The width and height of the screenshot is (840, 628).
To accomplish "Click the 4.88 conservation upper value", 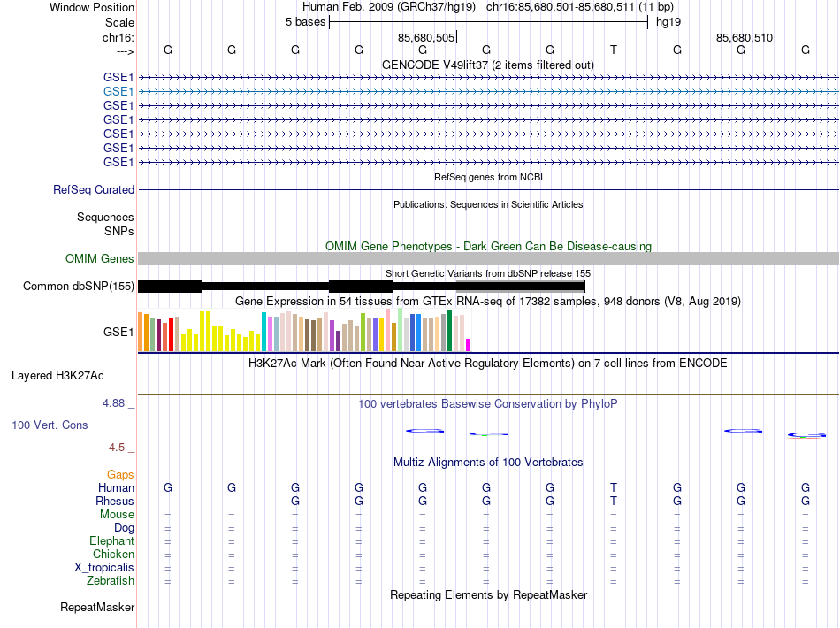I will 113,403.
